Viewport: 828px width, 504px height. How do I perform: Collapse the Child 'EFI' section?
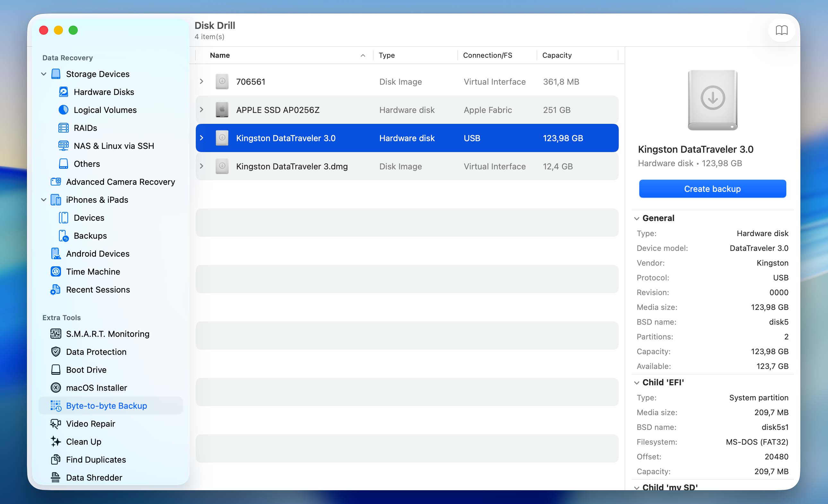[x=637, y=383]
